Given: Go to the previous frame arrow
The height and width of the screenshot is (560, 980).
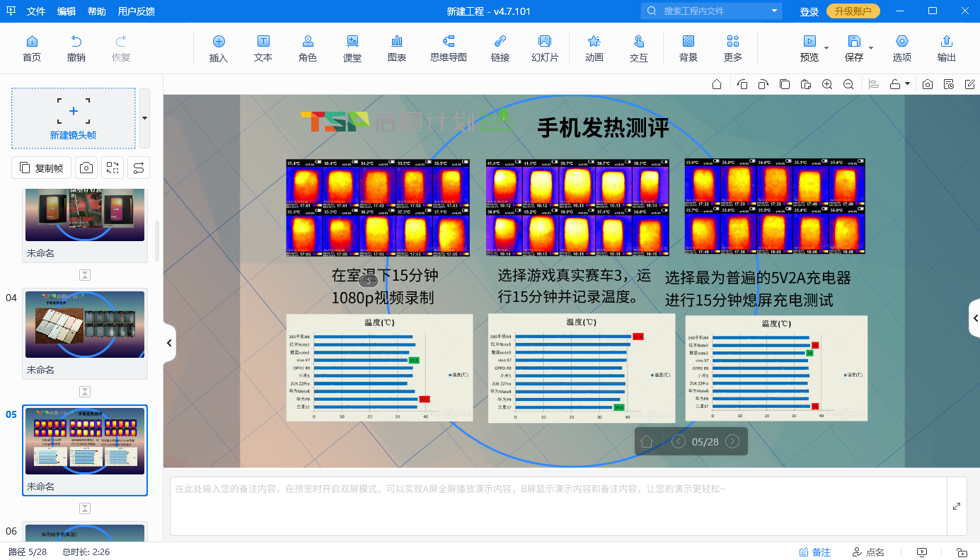Looking at the screenshot, I should tap(679, 442).
